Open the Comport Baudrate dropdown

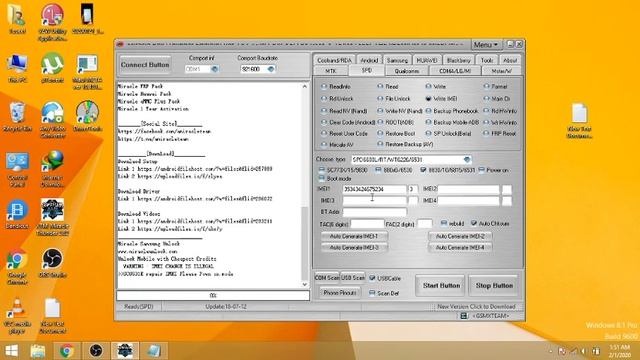tap(271, 69)
